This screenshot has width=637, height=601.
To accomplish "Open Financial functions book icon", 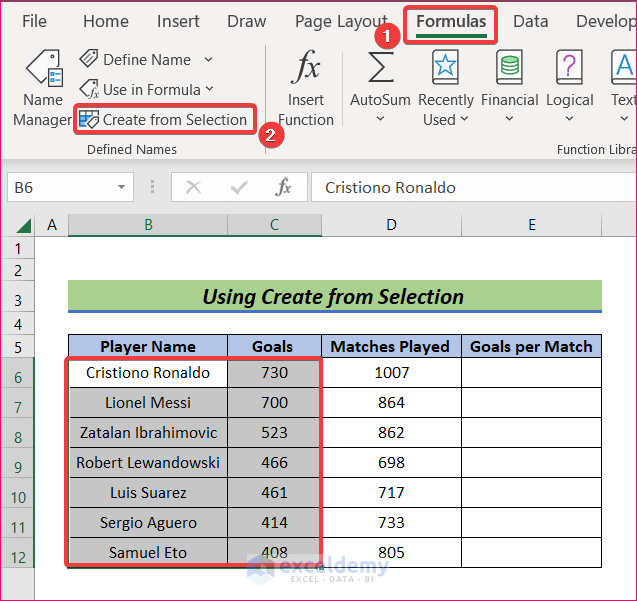I will point(509,67).
